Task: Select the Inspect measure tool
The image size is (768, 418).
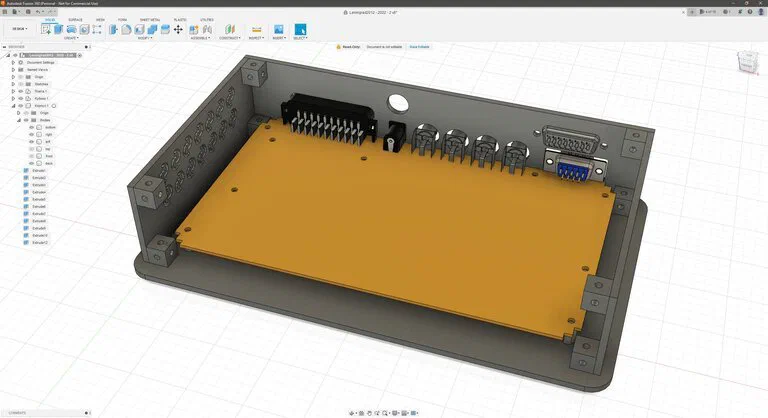Action: click(x=256, y=29)
